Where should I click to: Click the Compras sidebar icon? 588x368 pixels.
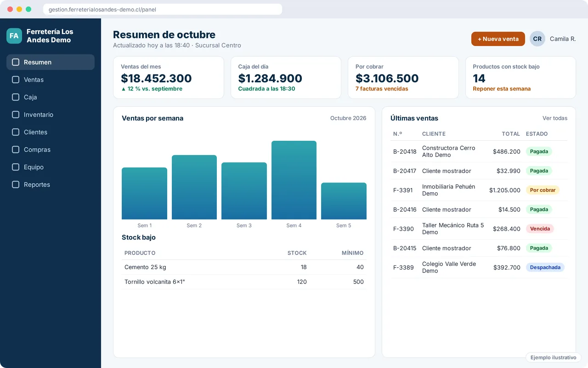click(x=16, y=149)
